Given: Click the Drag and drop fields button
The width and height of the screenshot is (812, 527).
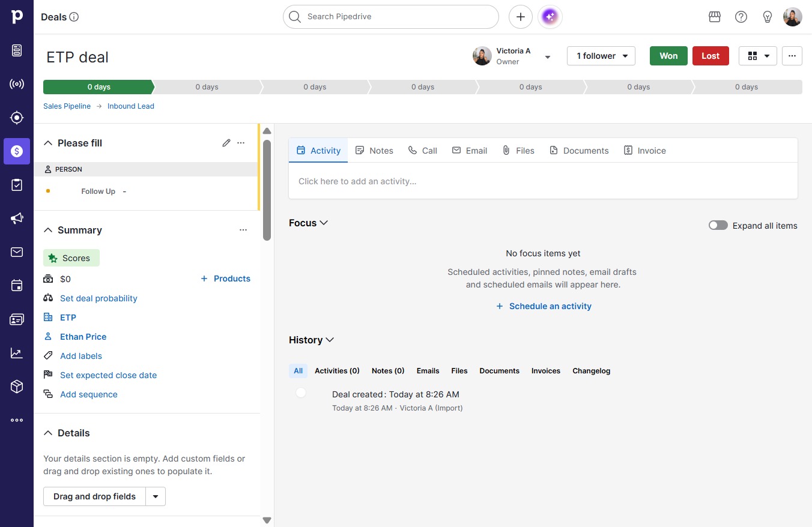Looking at the screenshot, I should click(94, 496).
